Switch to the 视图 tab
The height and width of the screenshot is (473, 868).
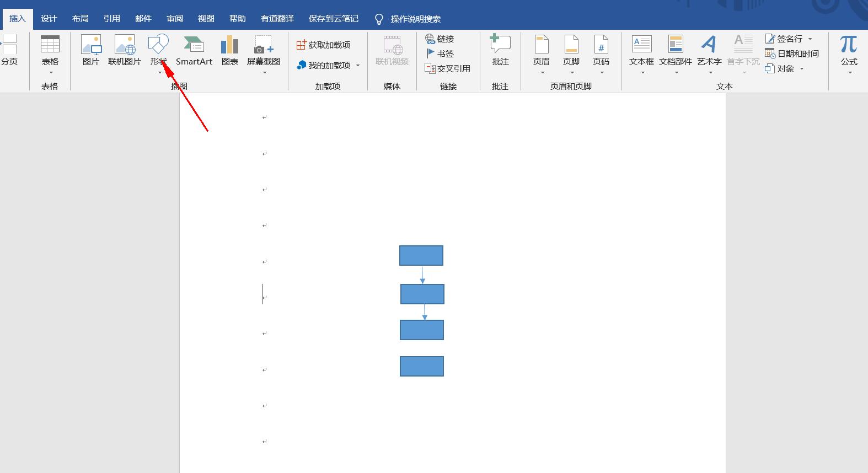(206, 19)
